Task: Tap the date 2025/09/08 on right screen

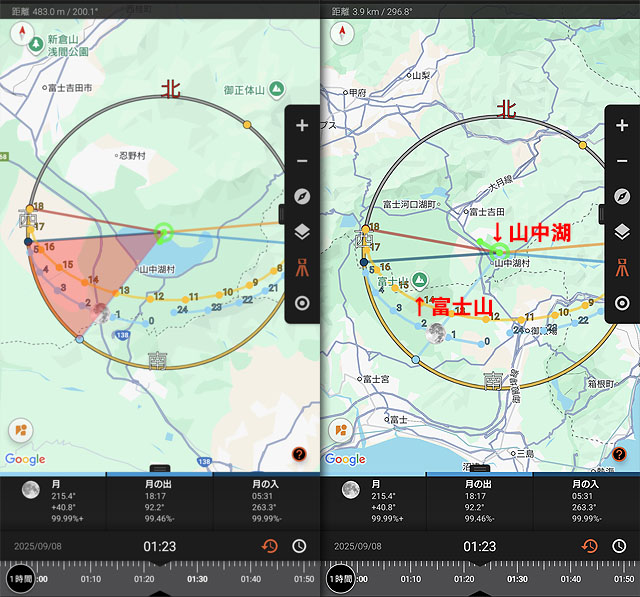Action: 358,546
